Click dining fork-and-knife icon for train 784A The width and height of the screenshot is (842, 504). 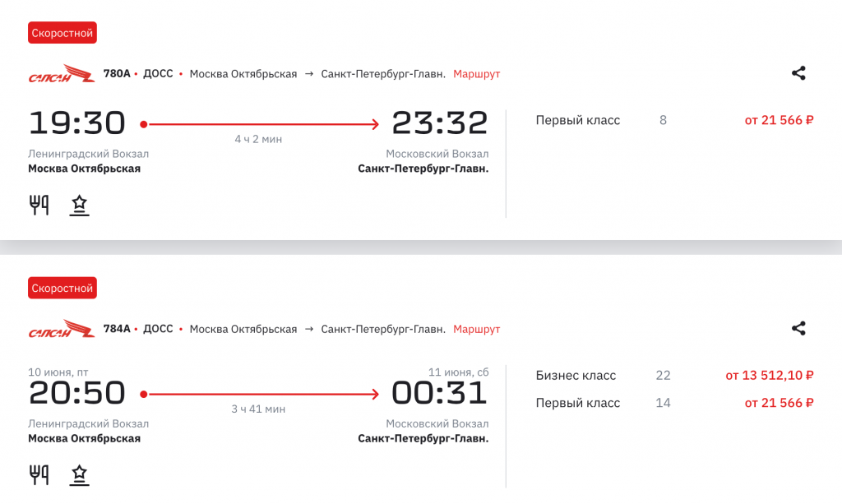39,475
